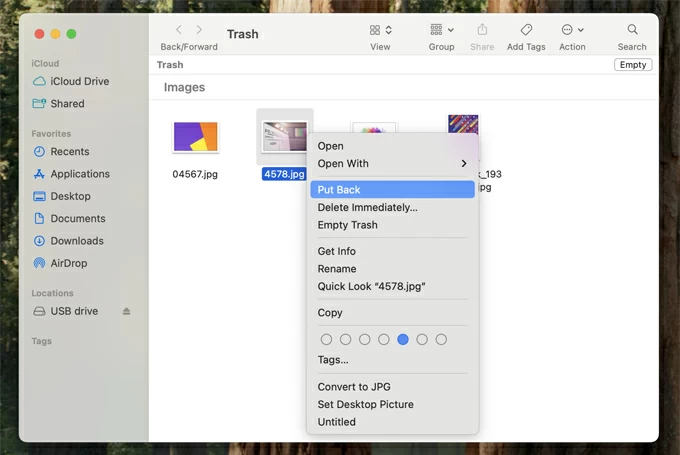Open the Search magnifier icon
The width and height of the screenshot is (680, 455).
click(632, 31)
